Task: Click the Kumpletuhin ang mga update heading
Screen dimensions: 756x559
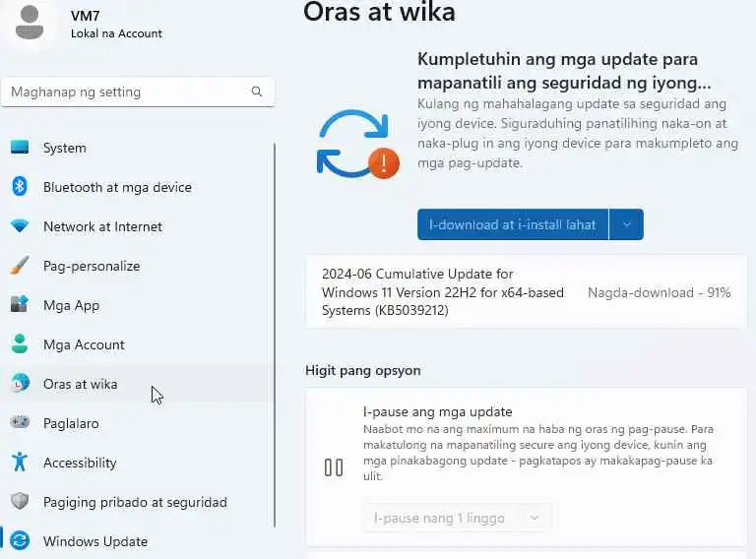Action: pyautogui.click(x=564, y=71)
